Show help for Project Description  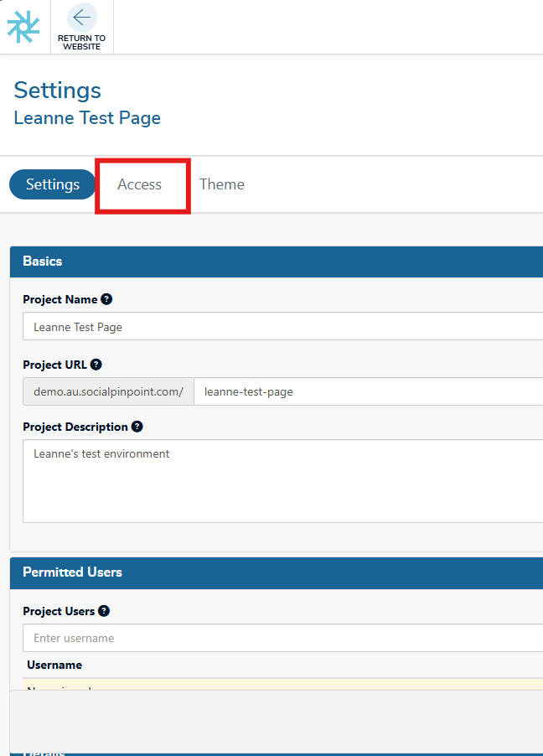click(x=137, y=427)
